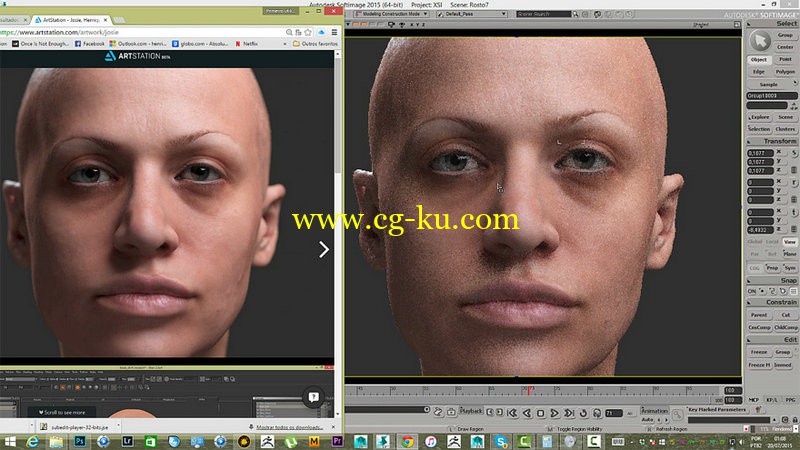Toggle View transform mode
Image resolution: width=800 pixels, height=450 pixels.
coord(790,242)
